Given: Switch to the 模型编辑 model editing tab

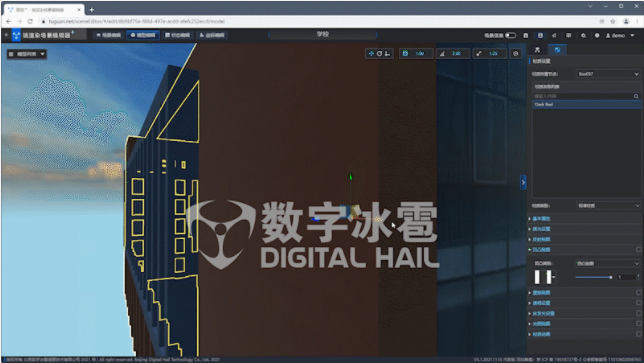Looking at the screenshot, I should [x=143, y=35].
